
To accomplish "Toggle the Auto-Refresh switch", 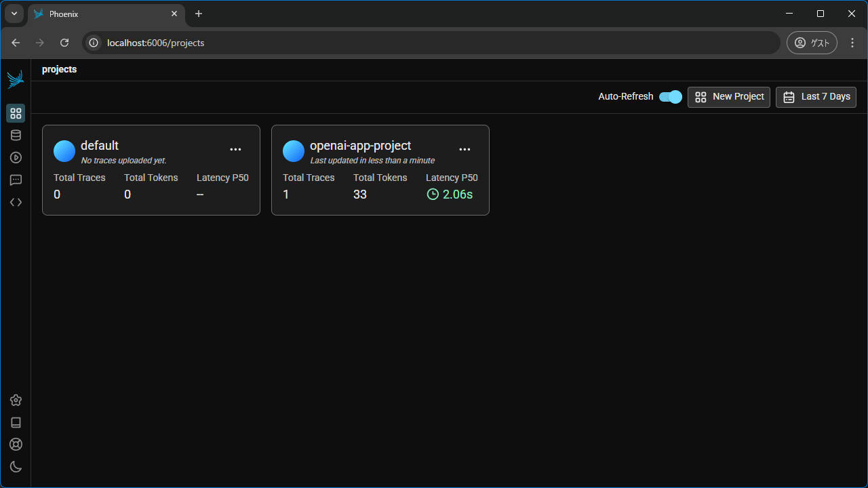I will tap(671, 97).
